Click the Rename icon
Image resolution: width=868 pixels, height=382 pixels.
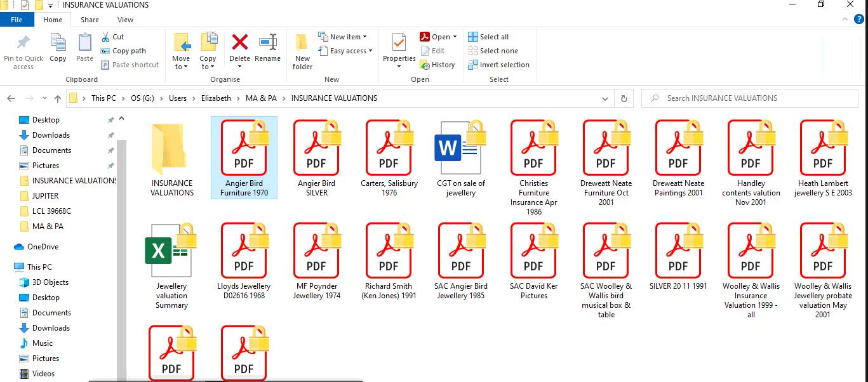[x=268, y=43]
